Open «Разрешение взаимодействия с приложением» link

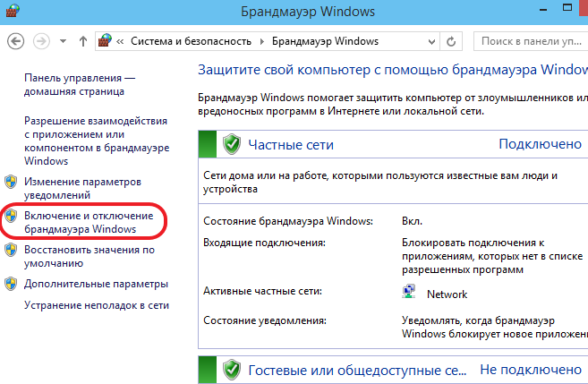[97, 141]
